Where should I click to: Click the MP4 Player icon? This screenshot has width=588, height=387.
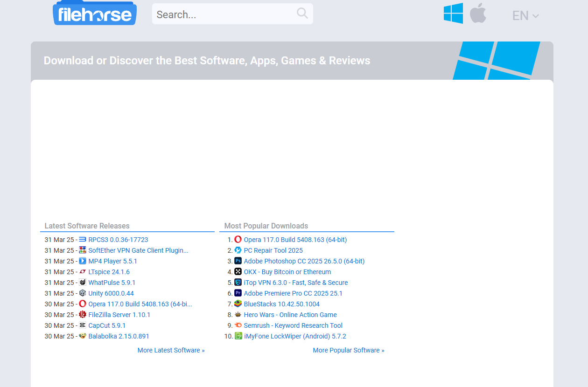pyautogui.click(x=83, y=261)
